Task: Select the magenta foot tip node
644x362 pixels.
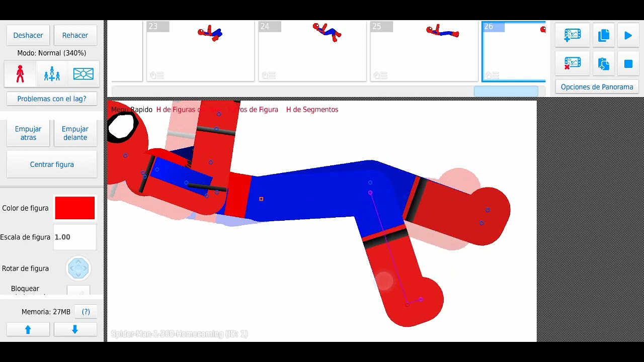Action: (x=421, y=300)
